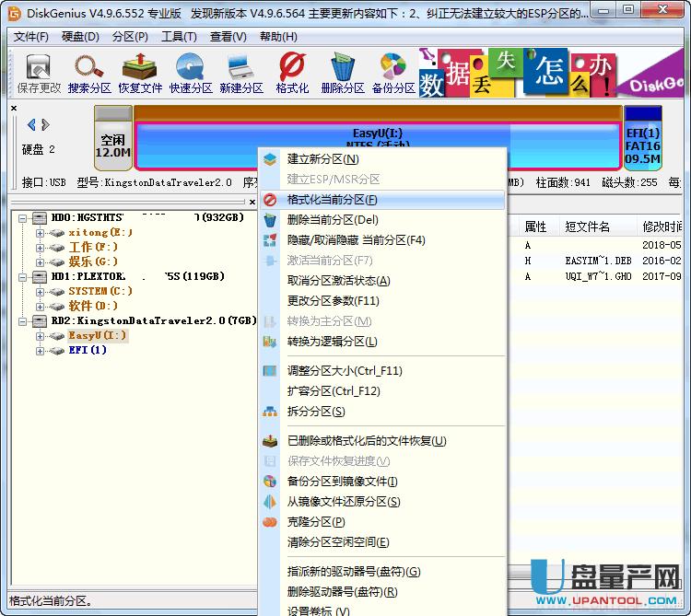The image size is (691, 616).
Task: Go to previous disk with left arrow
Action: 32,124
